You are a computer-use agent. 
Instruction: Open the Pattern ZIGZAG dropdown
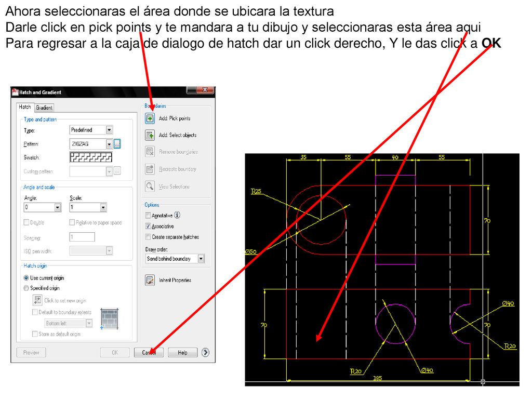coord(109,144)
